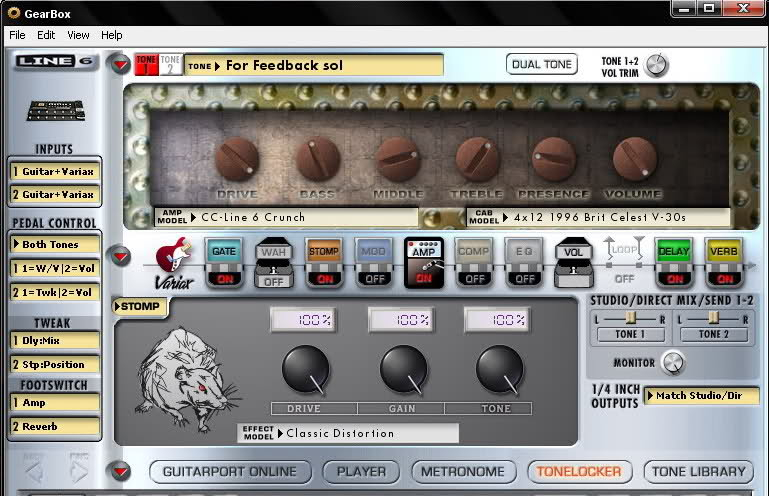Click the distortion rat effect image
The height and width of the screenshot is (496, 769).
185,369
